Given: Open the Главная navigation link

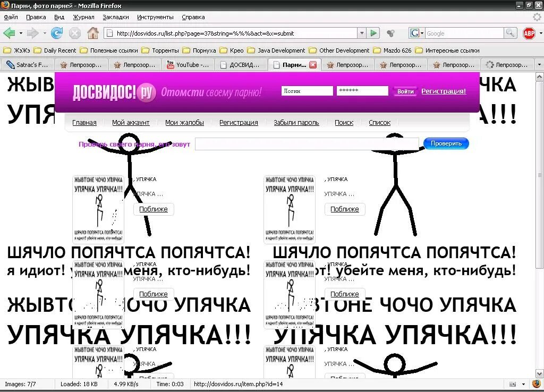Looking at the screenshot, I should pos(84,123).
